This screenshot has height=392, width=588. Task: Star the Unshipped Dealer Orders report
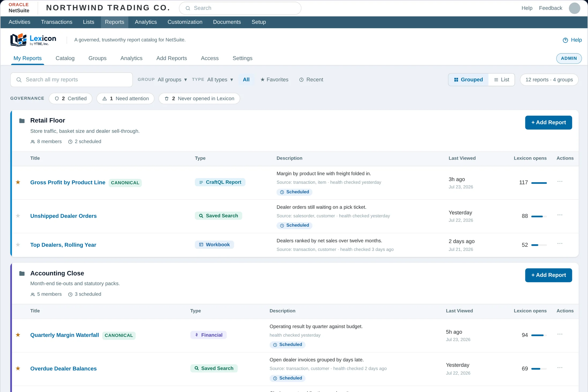pyautogui.click(x=18, y=216)
